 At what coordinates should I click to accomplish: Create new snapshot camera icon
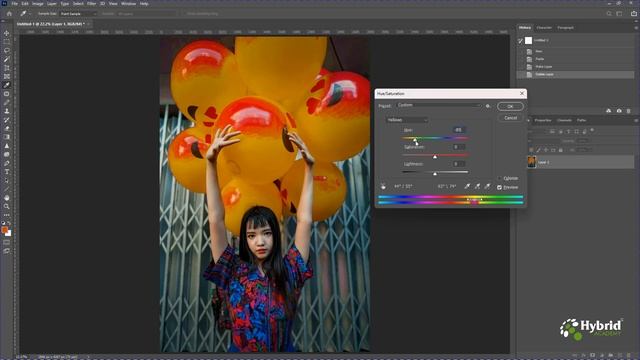tap(619, 111)
